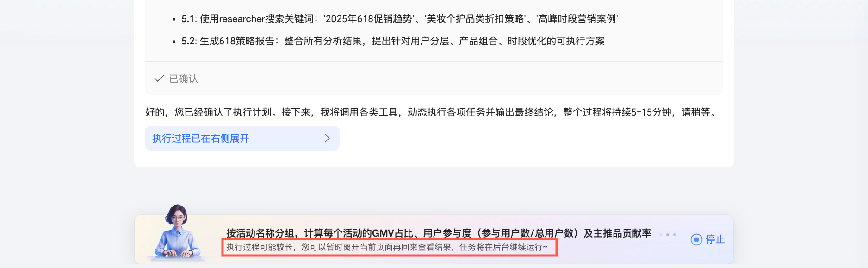Click the paragraph starting 好的，您已经确认了执行计划
This screenshot has height=268, width=868.
point(432,112)
